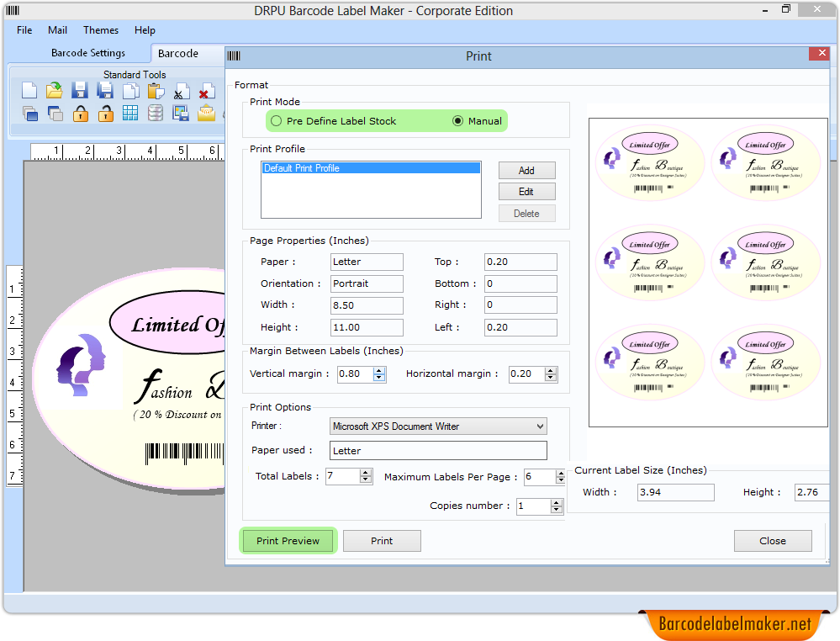Select the barcode on the label canvas
The width and height of the screenshot is (840, 641).
pyautogui.click(x=184, y=453)
